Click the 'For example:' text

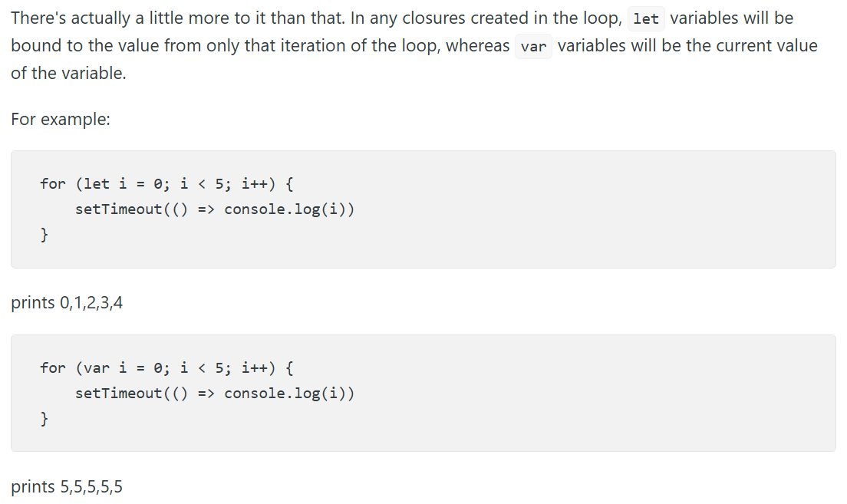point(61,119)
